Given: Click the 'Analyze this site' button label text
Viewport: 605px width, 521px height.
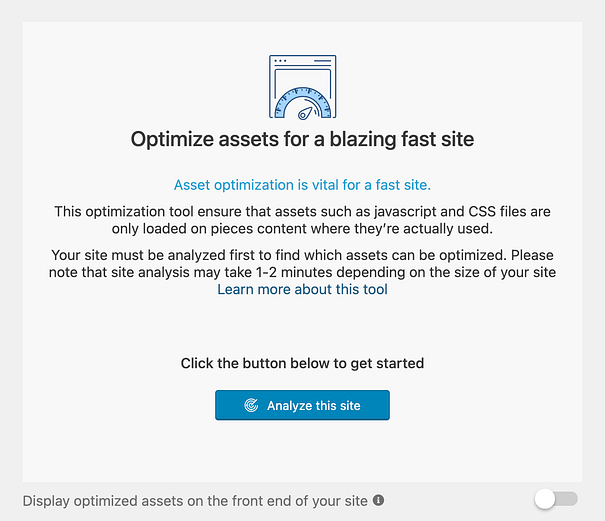Looking at the screenshot, I should [x=314, y=406].
